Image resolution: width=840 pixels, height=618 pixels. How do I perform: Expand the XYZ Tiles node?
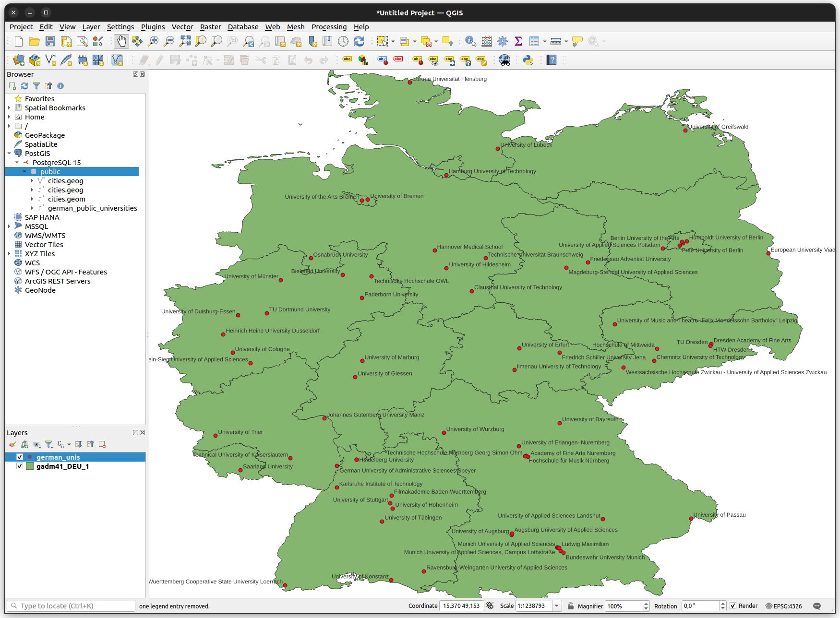tap(9, 254)
